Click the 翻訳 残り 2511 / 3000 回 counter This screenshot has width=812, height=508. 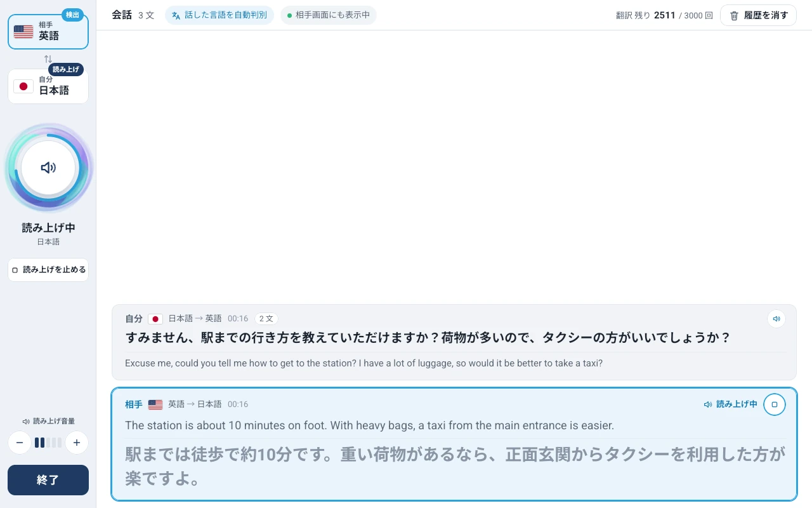(x=664, y=15)
